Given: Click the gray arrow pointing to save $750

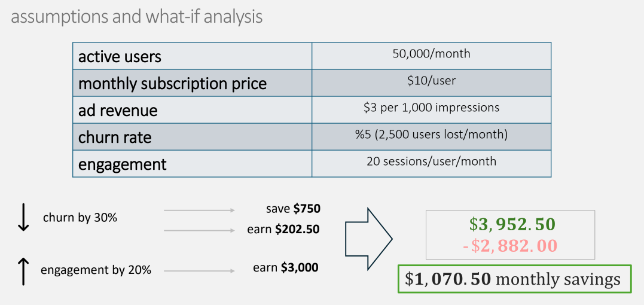Looking at the screenshot, I should [x=199, y=210].
